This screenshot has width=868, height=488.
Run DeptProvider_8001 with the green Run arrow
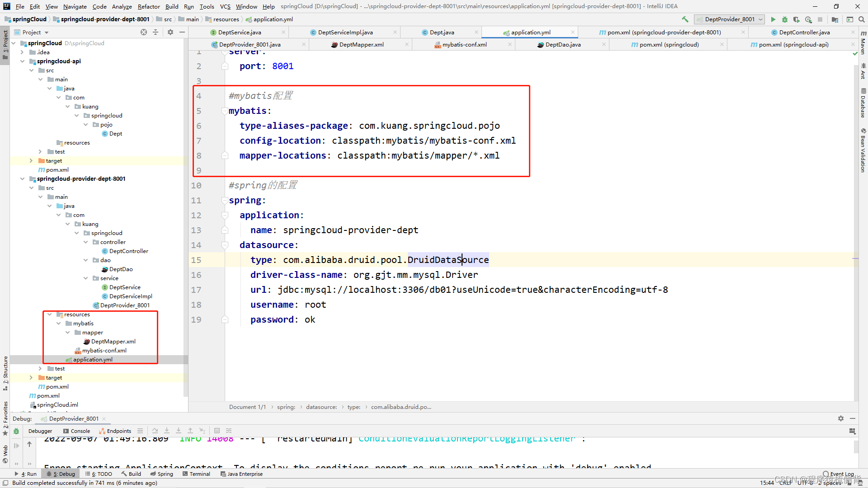click(773, 19)
